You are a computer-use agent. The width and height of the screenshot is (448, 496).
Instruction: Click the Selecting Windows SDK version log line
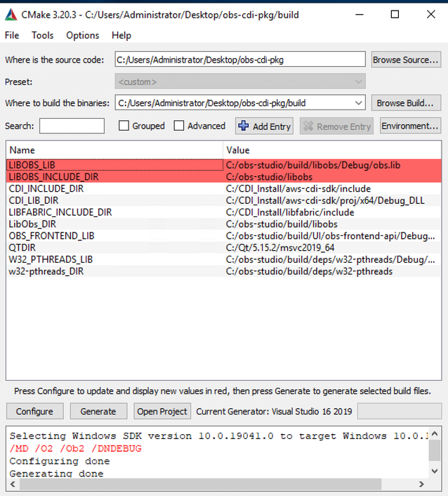[218, 436]
